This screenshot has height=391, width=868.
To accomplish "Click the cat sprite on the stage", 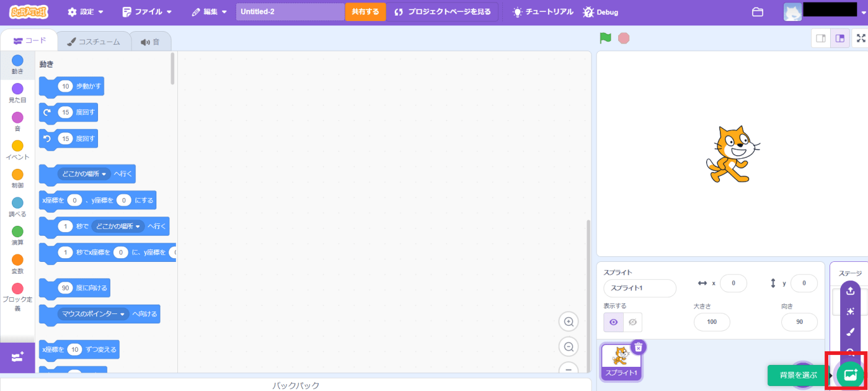I will pyautogui.click(x=732, y=154).
